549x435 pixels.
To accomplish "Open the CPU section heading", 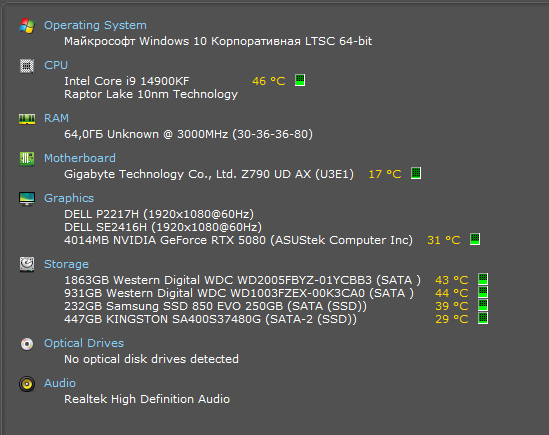I will click(56, 65).
